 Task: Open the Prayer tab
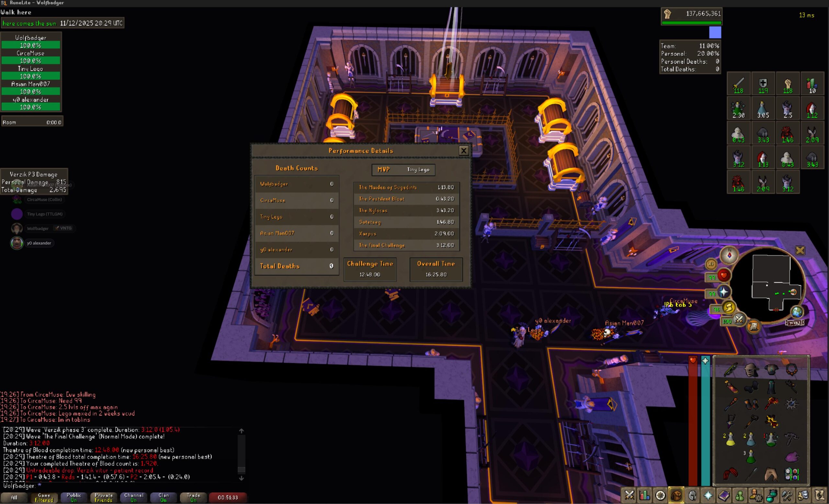click(708, 495)
